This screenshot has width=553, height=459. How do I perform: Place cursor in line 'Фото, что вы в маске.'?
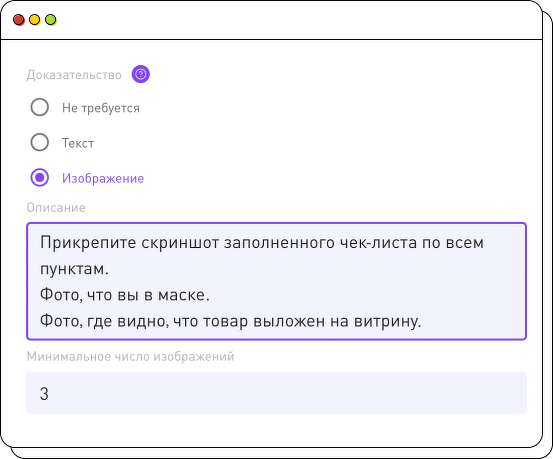(124, 295)
